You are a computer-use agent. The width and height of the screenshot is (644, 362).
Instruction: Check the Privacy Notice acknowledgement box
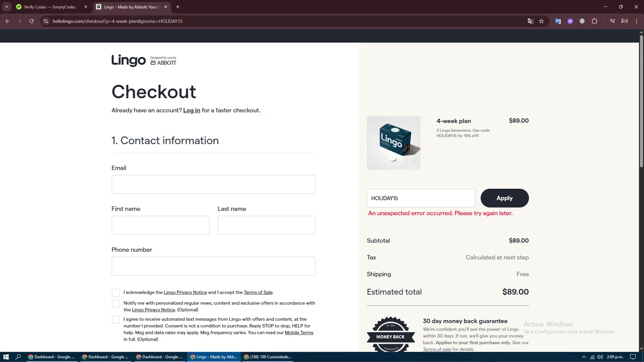click(x=115, y=293)
